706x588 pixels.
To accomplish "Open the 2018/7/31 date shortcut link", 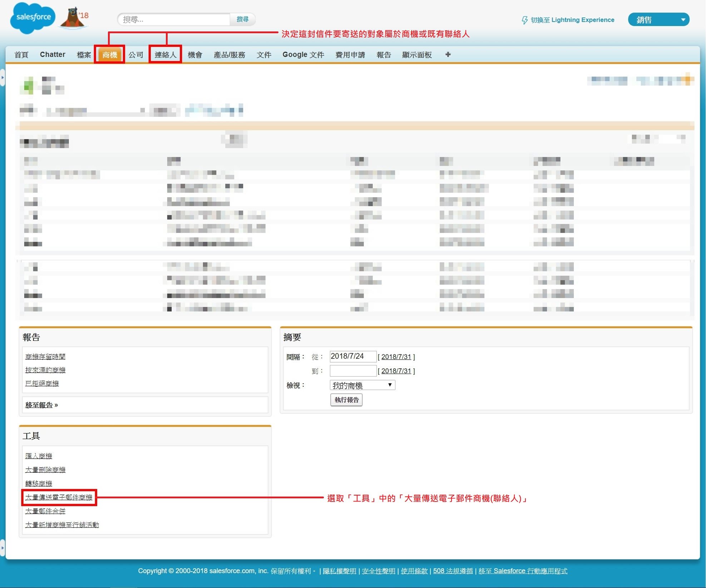I will [396, 357].
